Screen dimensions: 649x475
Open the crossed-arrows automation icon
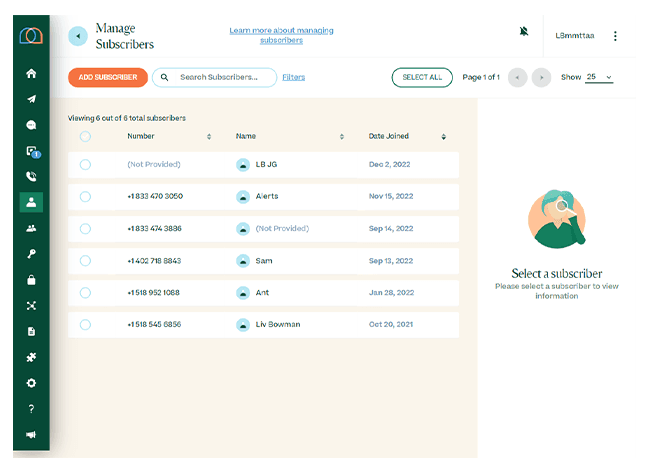[31, 306]
